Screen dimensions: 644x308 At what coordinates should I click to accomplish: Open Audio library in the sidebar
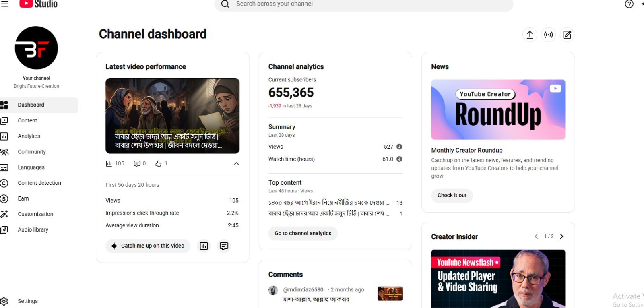(x=39, y=229)
